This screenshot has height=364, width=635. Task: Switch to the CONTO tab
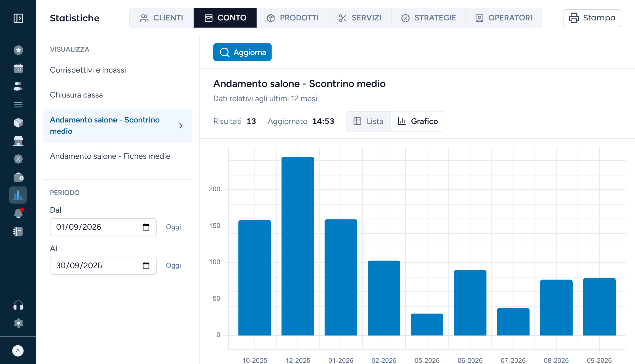coord(225,18)
